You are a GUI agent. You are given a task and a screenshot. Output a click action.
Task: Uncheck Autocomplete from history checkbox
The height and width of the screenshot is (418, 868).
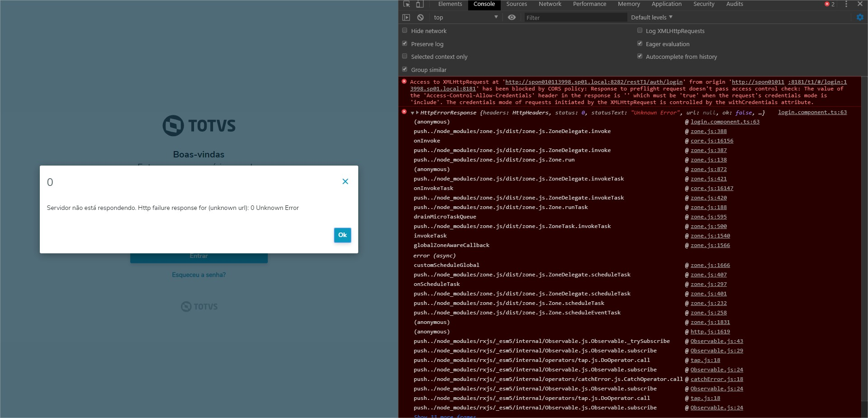(640, 56)
